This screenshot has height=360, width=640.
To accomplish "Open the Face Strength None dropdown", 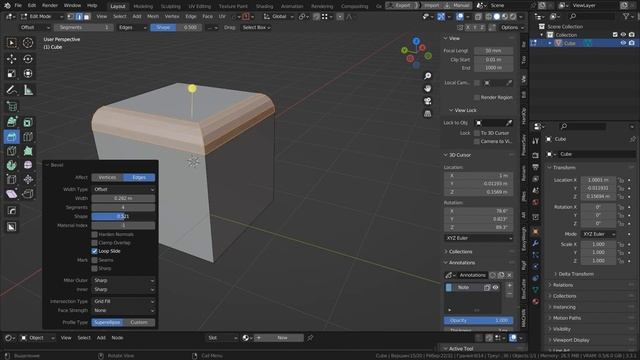I will [x=123, y=311].
